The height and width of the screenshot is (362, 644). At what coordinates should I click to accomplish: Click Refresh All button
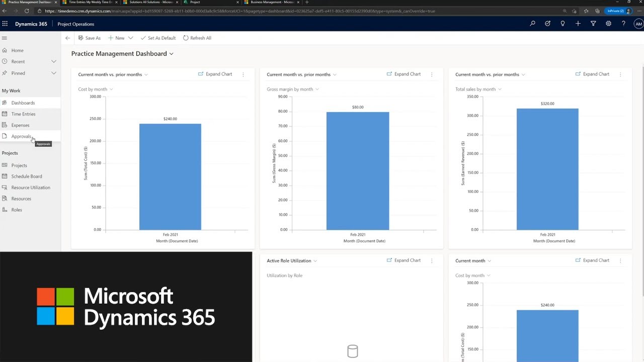pyautogui.click(x=197, y=38)
